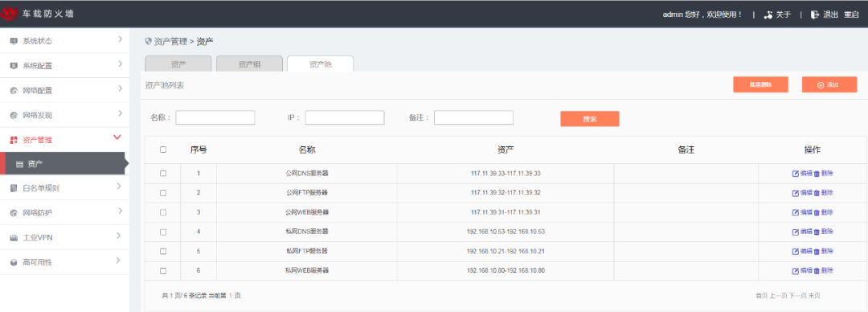Delete the 私网FTP服务器 row
The width and height of the screenshot is (868, 312).
[x=823, y=251]
